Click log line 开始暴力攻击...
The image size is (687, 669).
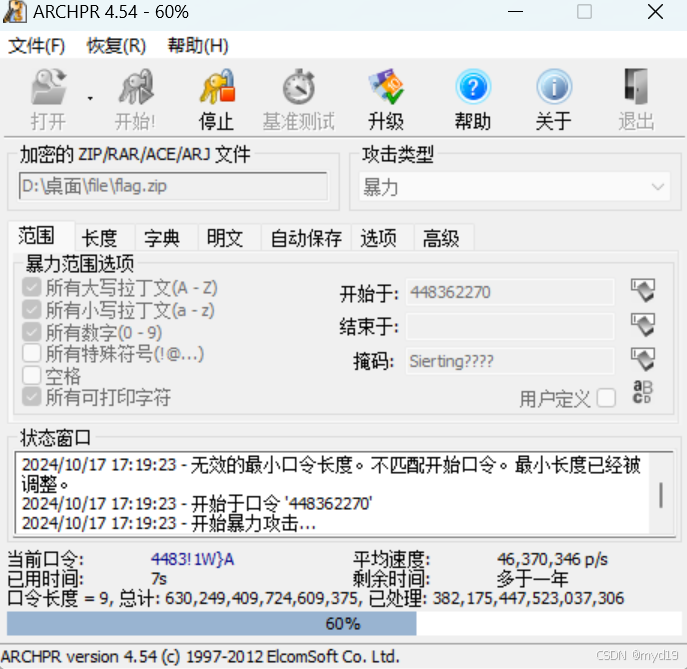[169, 524]
